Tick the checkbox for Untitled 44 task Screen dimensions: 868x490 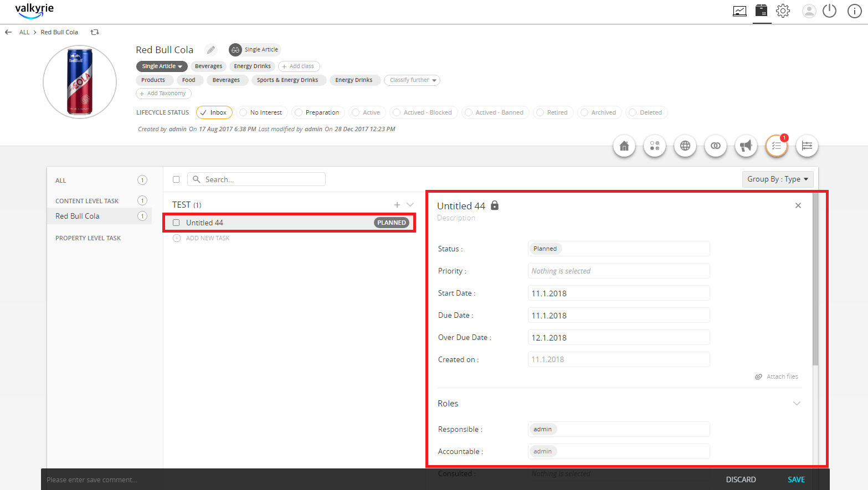click(x=176, y=223)
